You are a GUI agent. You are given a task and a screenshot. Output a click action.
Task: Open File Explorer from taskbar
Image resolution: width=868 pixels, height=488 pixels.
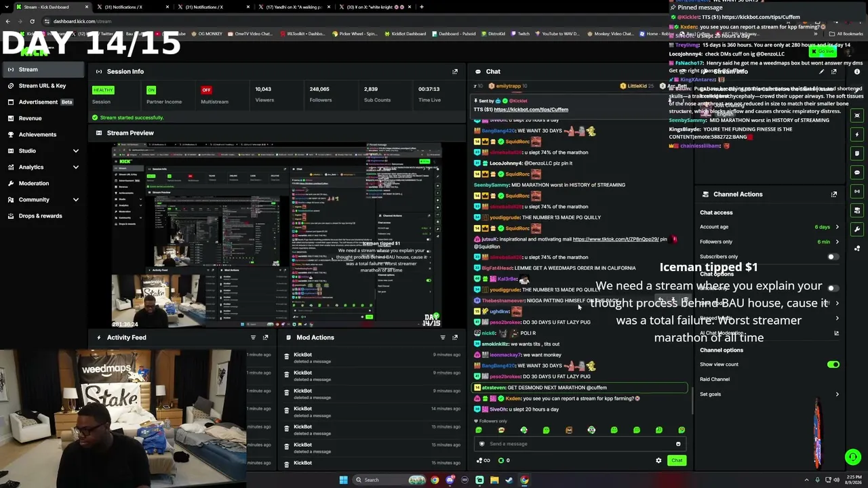(x=494, y=480)
